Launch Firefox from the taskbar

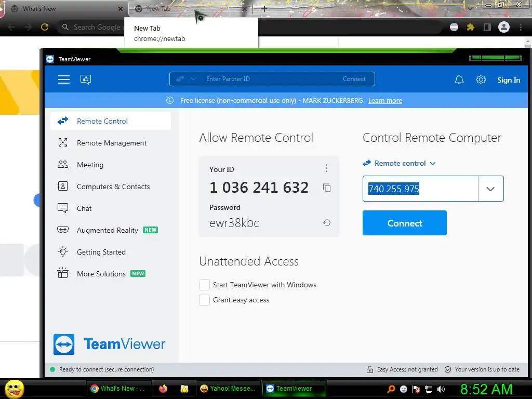(x=163, y=389)
